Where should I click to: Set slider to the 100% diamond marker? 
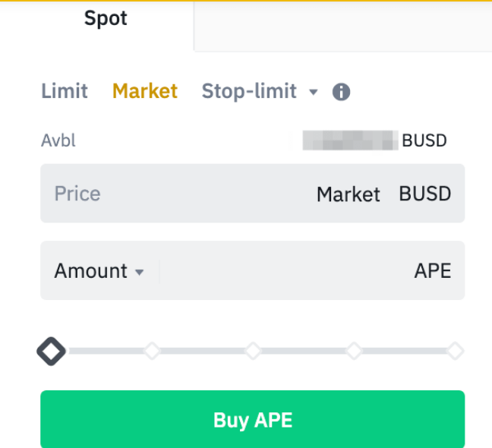click(456, 351)
